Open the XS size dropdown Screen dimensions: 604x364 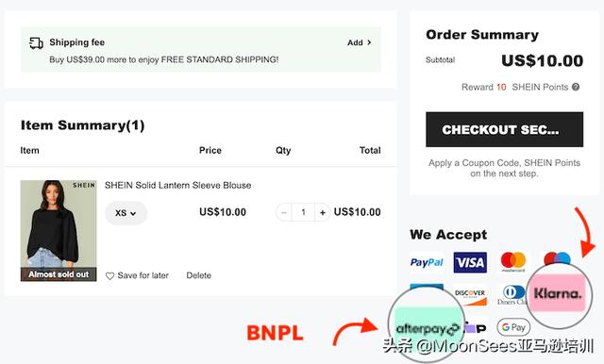point(126,213)
